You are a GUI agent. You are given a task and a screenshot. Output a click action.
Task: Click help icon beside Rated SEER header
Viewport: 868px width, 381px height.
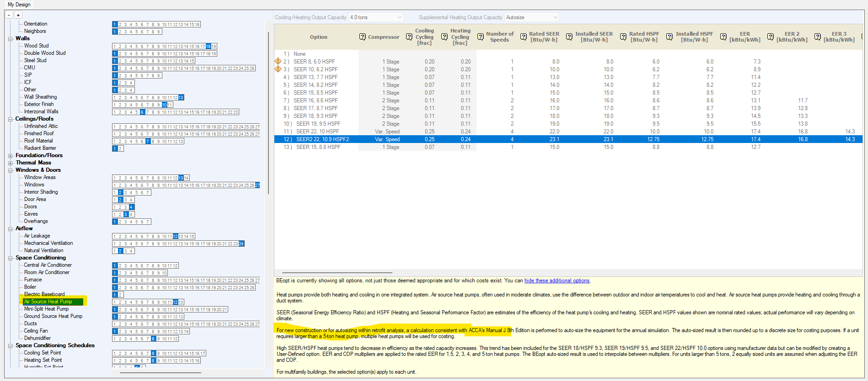(523, 37)
